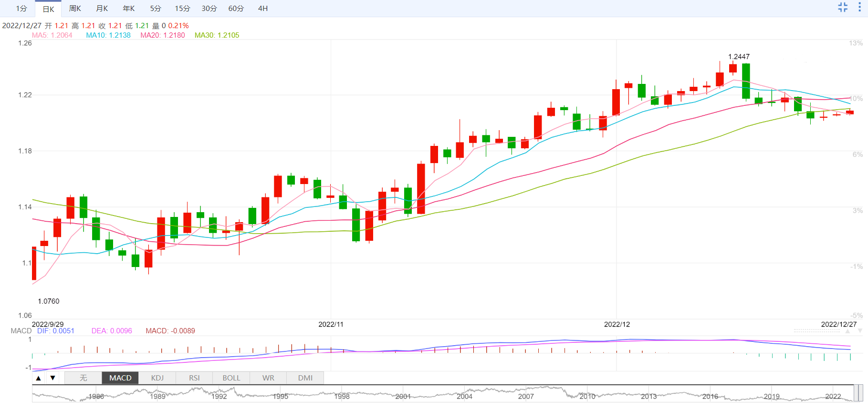
Task: Click the exit fullscreen icon
Action: tap(843, 7)
